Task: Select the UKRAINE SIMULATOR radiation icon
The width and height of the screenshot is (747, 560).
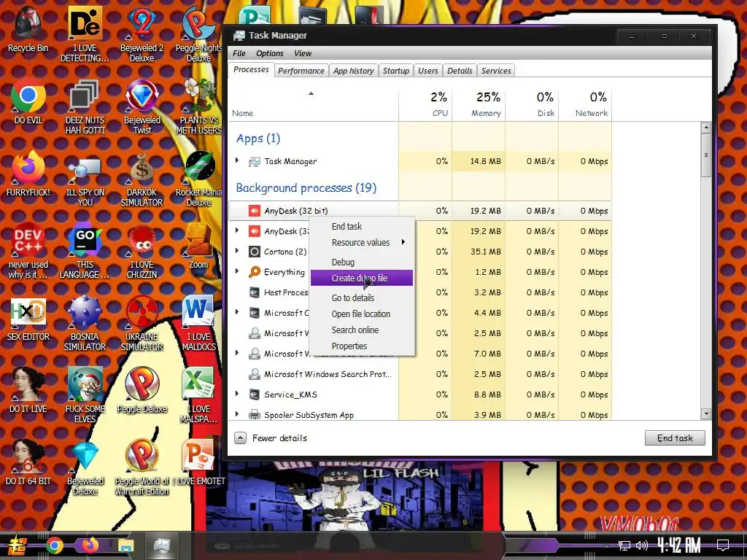Action: tap(142, 323)
